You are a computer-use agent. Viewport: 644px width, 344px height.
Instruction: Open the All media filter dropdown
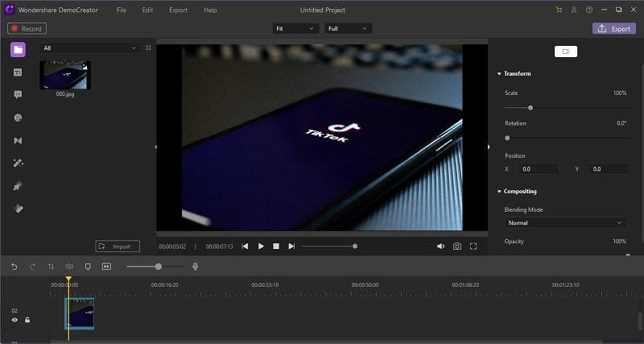90,48
